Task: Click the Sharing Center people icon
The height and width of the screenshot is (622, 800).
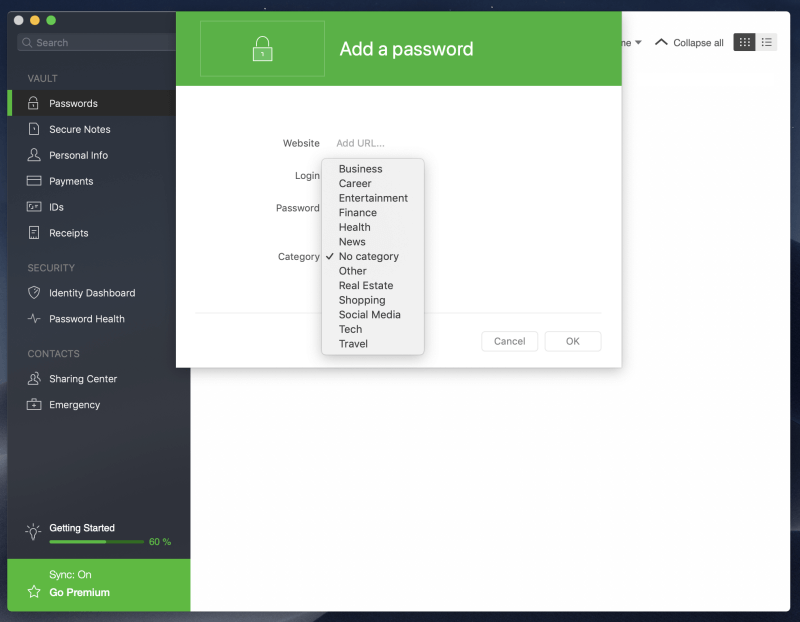Action: pos(34,378)
